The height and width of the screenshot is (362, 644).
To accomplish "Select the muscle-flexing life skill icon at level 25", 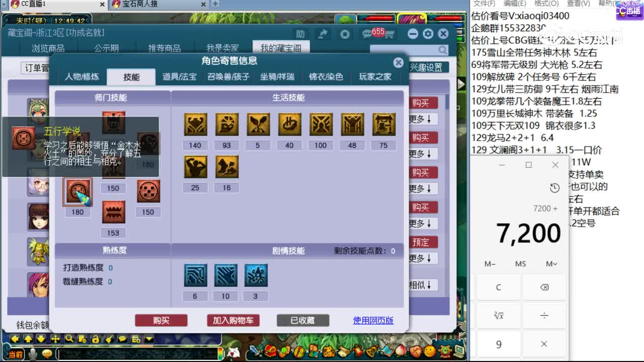I will [195, 166].
